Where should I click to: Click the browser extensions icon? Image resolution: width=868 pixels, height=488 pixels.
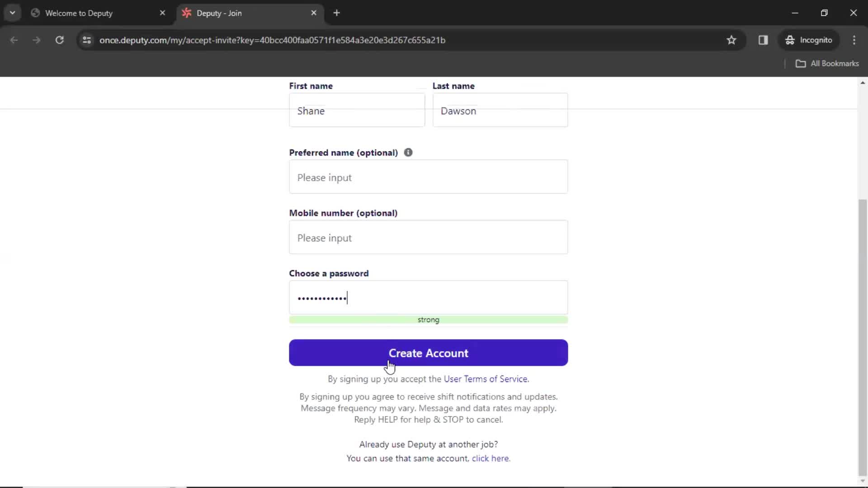pos(763,40)
